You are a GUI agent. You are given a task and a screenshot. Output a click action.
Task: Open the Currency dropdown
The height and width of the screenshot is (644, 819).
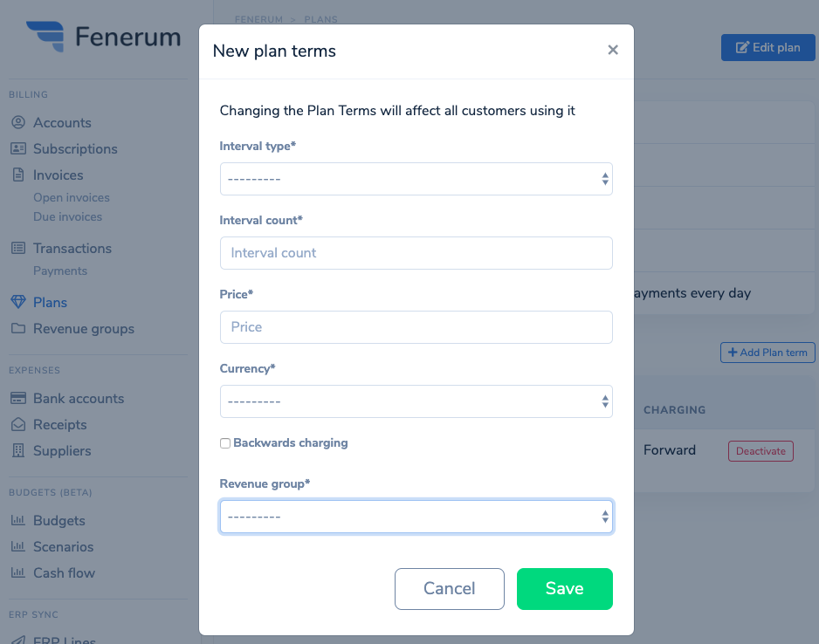[416, 401]
